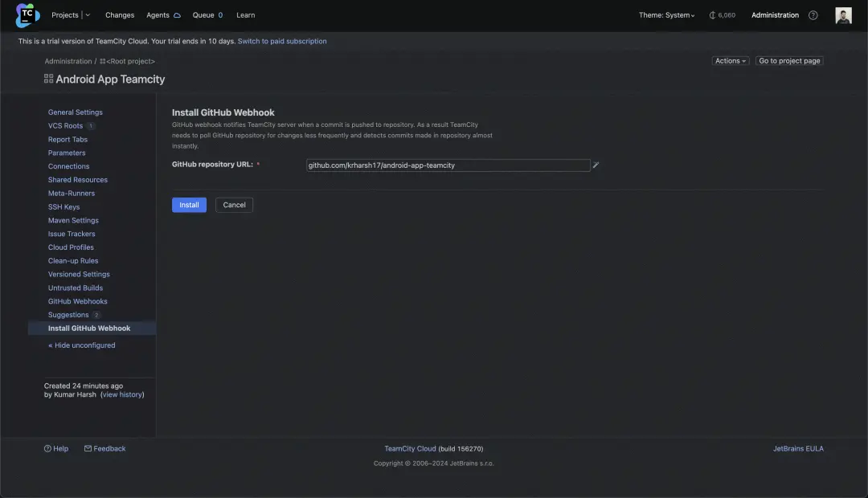The height and width of the screenshot is (498, 868).
Task: Click Switch to paid subscription link
Action: (x=282, y=41)
